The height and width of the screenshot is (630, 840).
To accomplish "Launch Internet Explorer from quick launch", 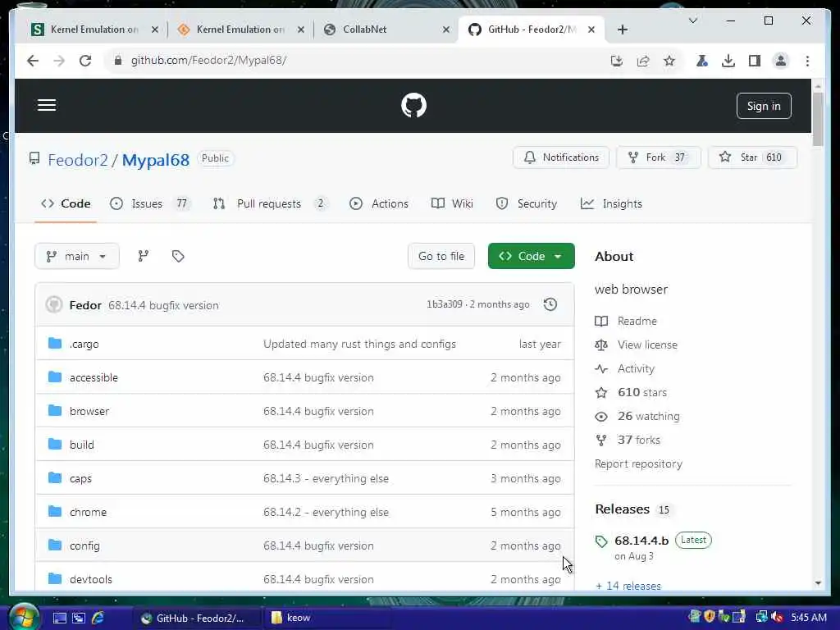I will pos(98,618).
